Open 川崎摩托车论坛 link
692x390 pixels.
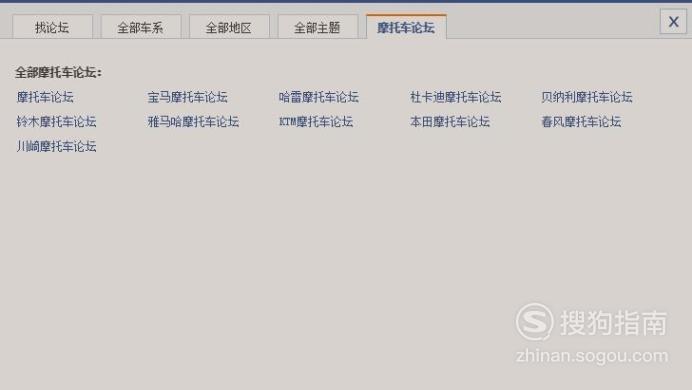click(56, 146)
